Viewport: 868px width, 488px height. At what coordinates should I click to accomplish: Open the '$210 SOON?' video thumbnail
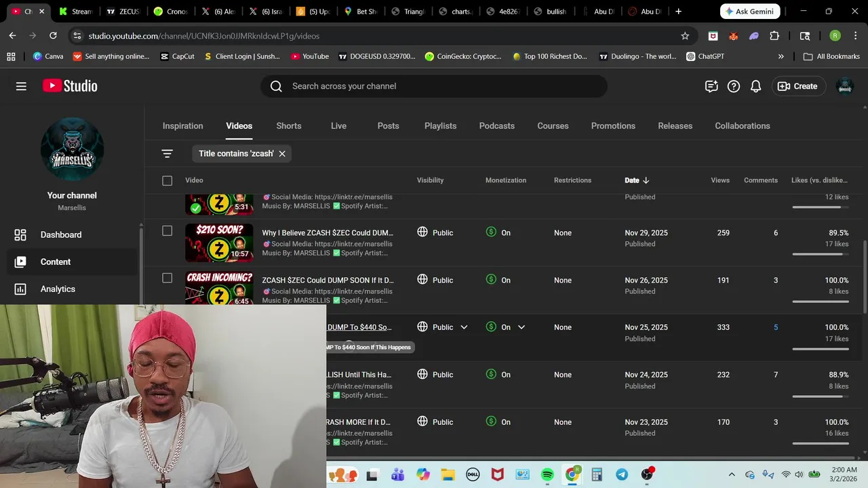coord(219,243)
